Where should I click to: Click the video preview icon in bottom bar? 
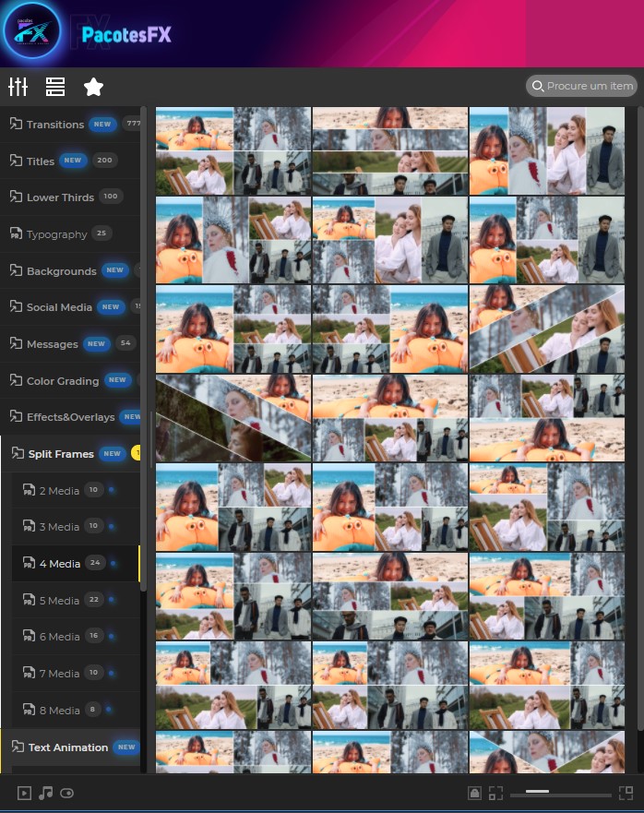(x=24, y=793)
